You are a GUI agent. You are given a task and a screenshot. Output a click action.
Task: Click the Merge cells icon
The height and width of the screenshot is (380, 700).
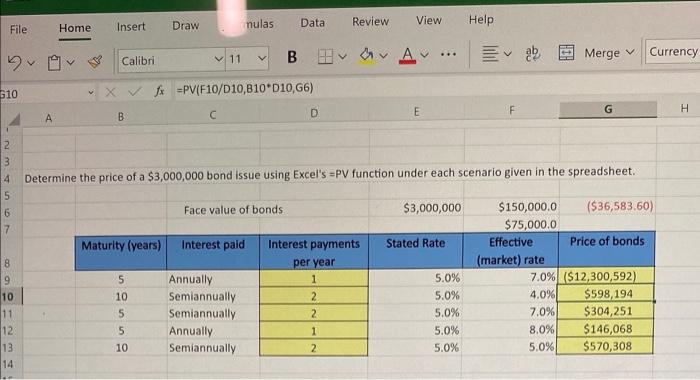[567, 53]
